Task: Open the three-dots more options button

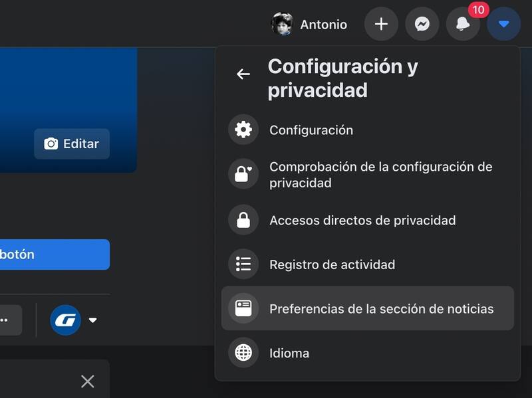Action: tap(7, 320)
